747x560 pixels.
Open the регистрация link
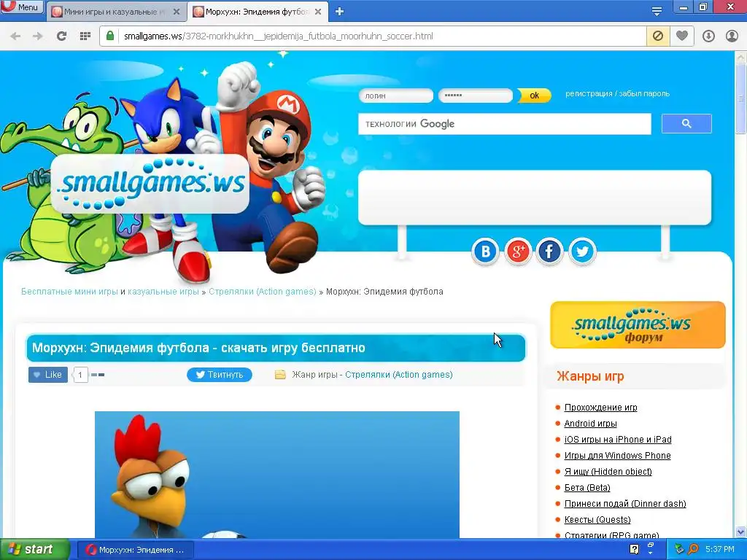pos(589,94)
